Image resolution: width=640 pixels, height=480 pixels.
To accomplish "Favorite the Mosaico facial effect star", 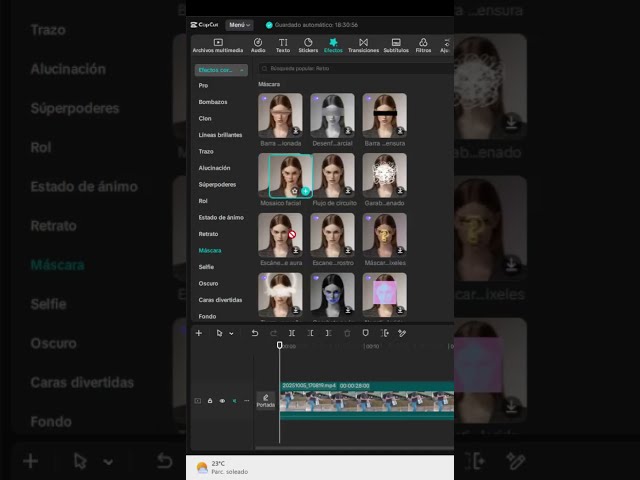I will 294,191.
